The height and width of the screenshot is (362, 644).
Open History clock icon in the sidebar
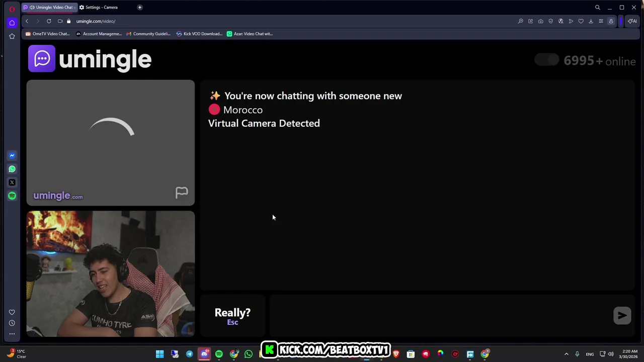coord(12,323)
